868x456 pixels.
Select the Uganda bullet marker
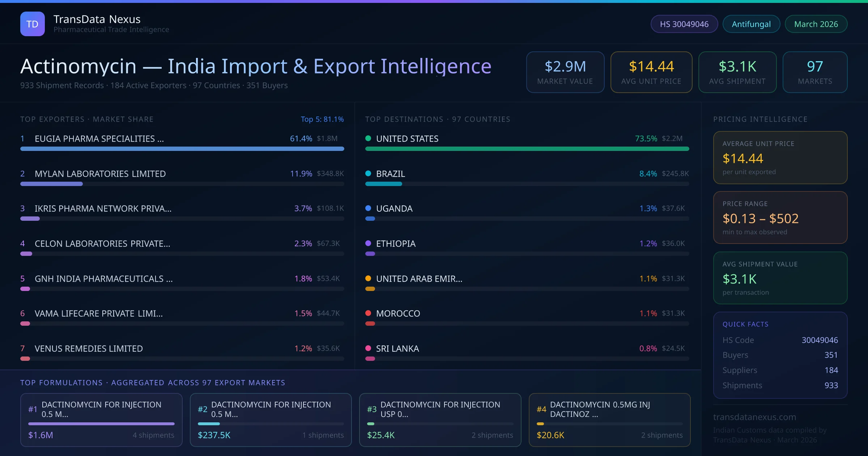click(x=368, y=208)
